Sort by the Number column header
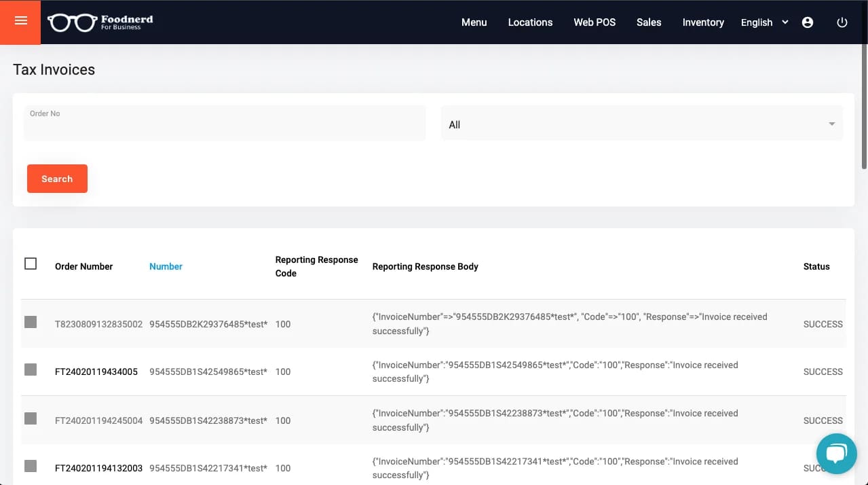Screen dimensions: 868x485 166,266
